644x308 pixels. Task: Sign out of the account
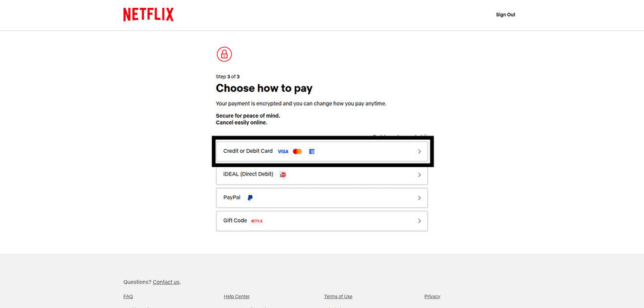(x=505, y=15)
